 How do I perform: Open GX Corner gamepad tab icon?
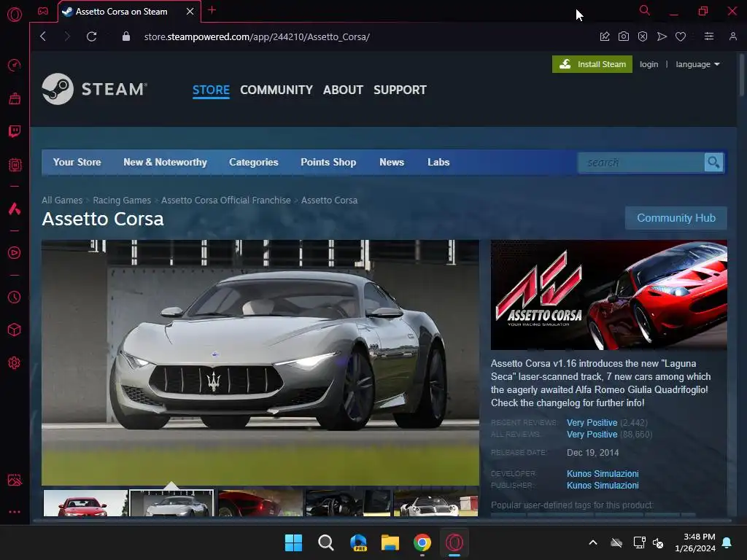(x=43, y=11)
